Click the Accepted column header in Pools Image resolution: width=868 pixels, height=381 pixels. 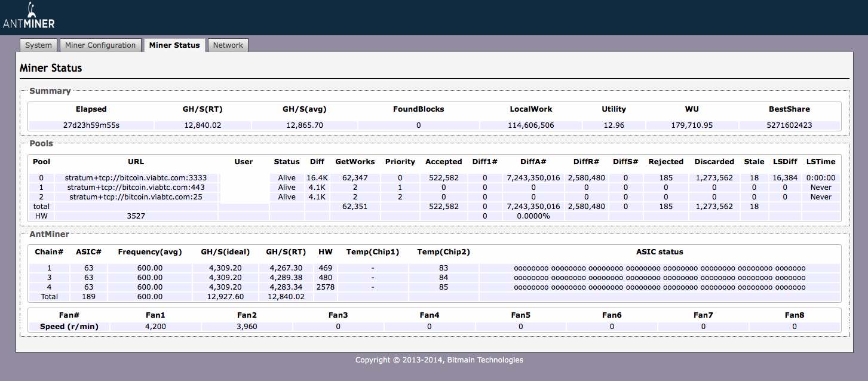(443, 162)
